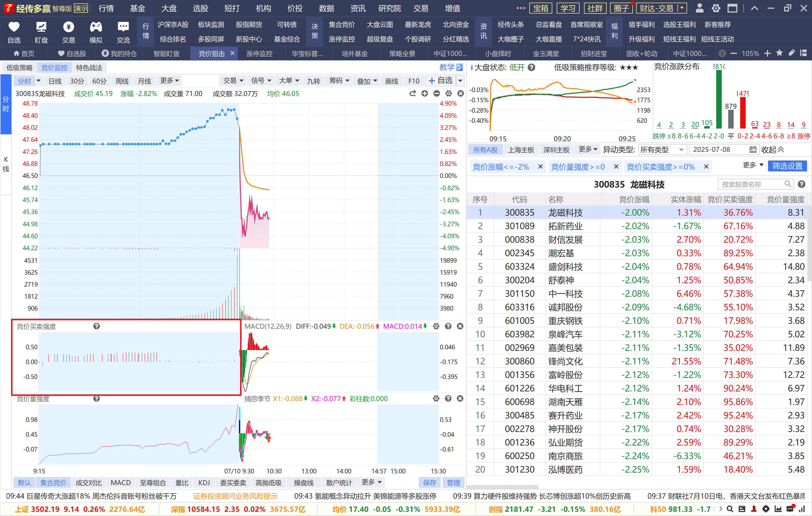Close the MACD indicator panel

[x=460, y=326]
